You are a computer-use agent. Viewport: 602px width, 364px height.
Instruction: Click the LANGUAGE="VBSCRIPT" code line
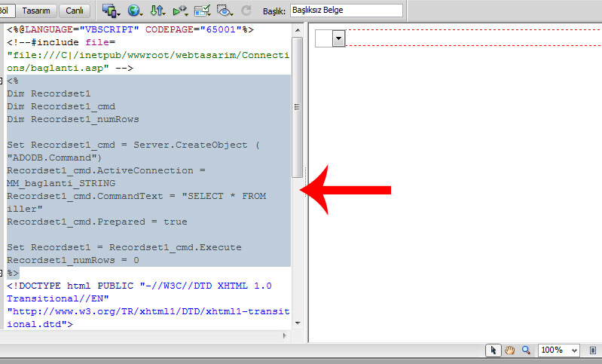pos(130,29)
